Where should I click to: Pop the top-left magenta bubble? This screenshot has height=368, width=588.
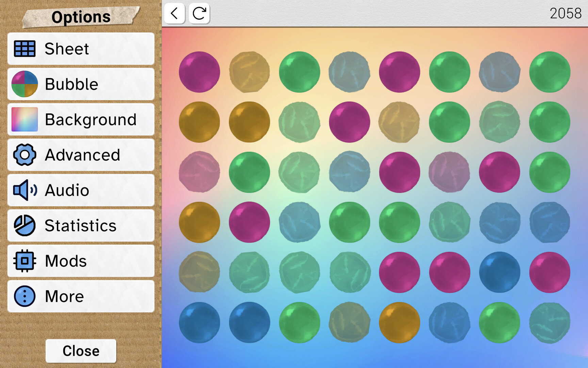click(199, 72)
